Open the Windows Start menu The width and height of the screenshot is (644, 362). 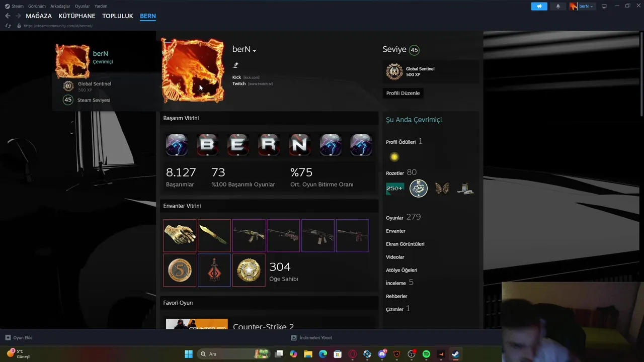189,354
